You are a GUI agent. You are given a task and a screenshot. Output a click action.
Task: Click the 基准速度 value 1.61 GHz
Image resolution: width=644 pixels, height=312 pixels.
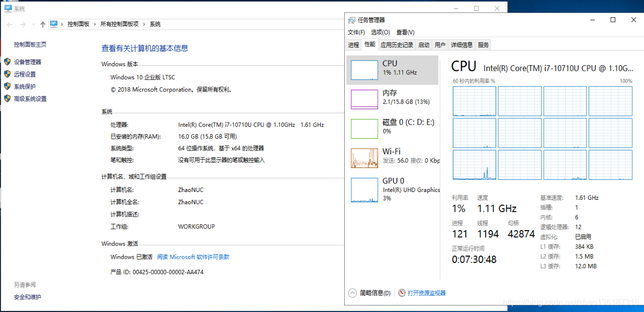coord(587,198)
